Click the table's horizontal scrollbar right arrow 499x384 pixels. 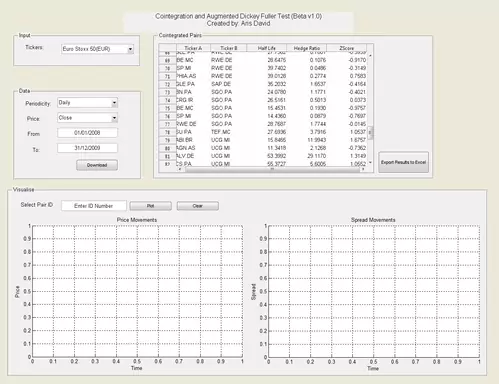[363, 169]
